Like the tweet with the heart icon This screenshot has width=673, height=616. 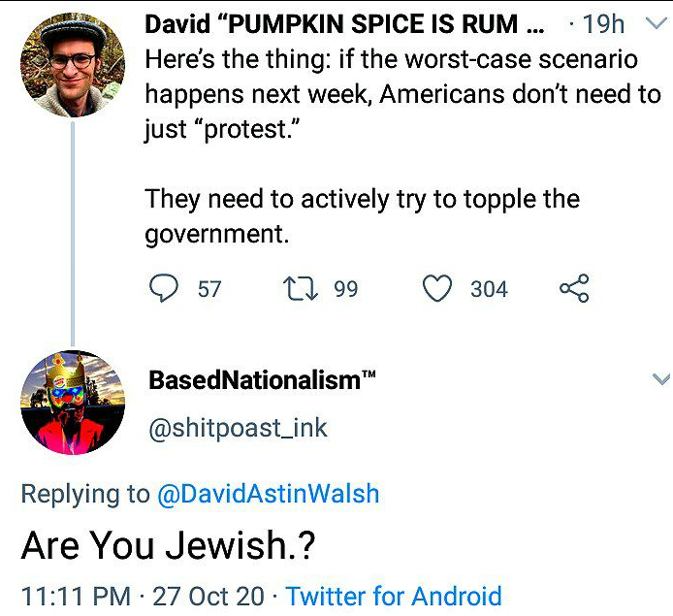tap(438, 288)
